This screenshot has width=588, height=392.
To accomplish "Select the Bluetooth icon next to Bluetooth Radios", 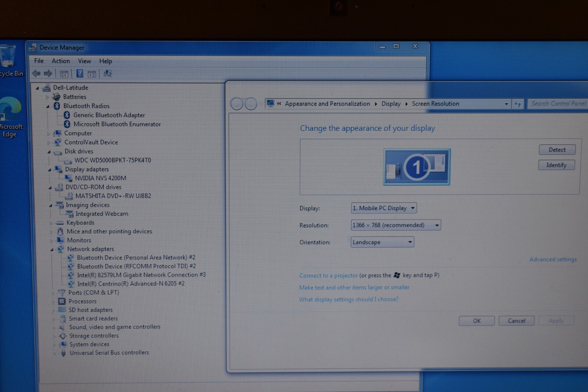I will pos(57,106).
